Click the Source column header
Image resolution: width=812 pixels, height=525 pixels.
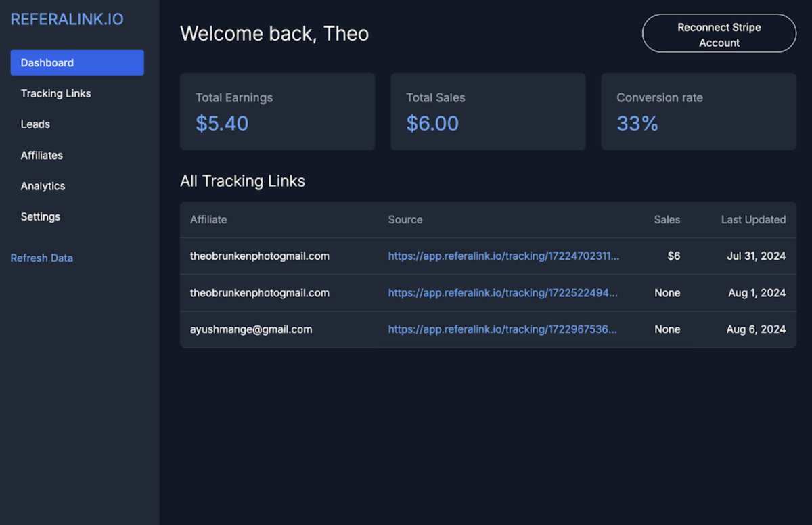405,220
